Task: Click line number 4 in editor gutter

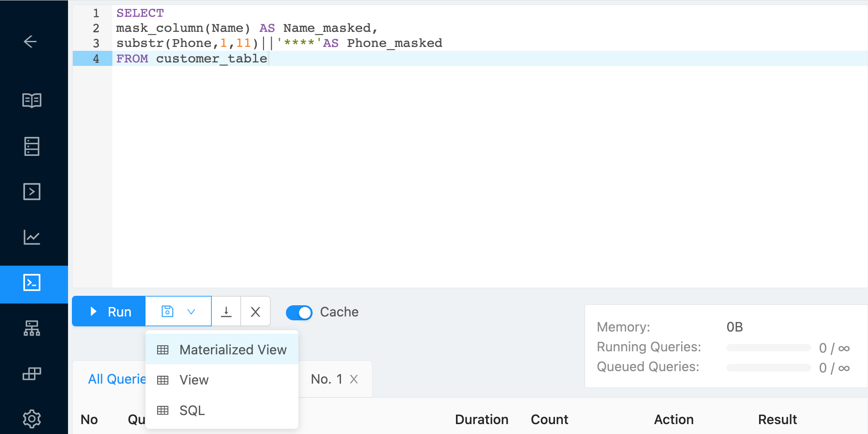Action: (x=96, y=59)
